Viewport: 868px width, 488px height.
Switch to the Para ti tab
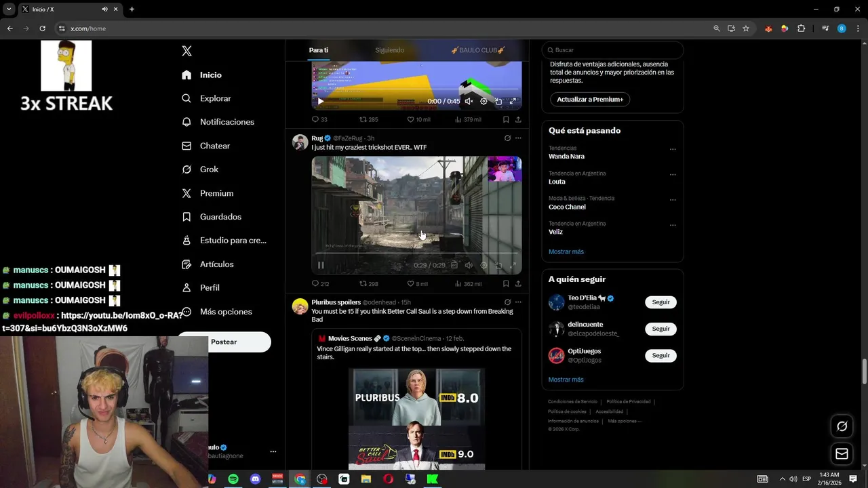(319, 50)
